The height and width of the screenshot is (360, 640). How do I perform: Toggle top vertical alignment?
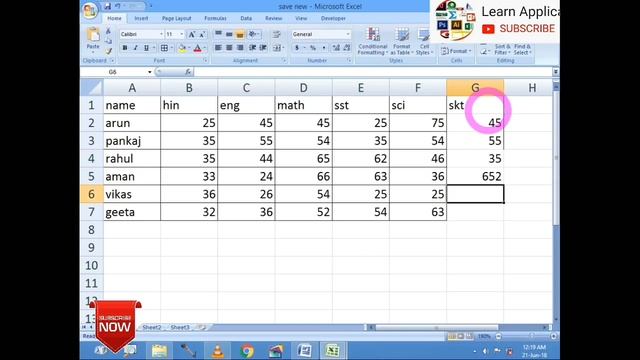coord(218,34)
